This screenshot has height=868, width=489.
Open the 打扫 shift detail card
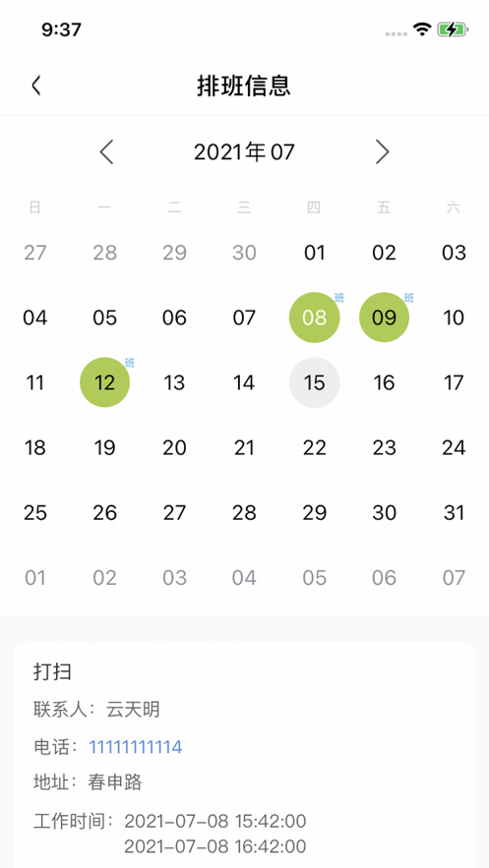pos(244,755)
